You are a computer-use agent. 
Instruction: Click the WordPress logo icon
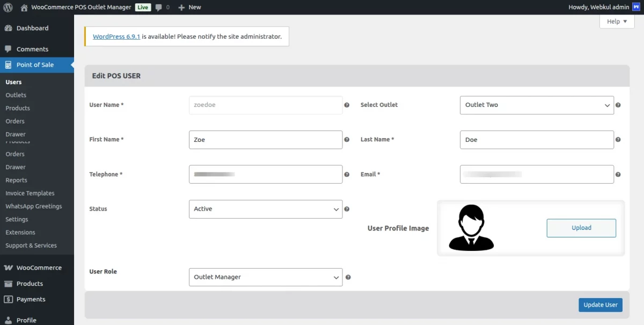[8, 8]
